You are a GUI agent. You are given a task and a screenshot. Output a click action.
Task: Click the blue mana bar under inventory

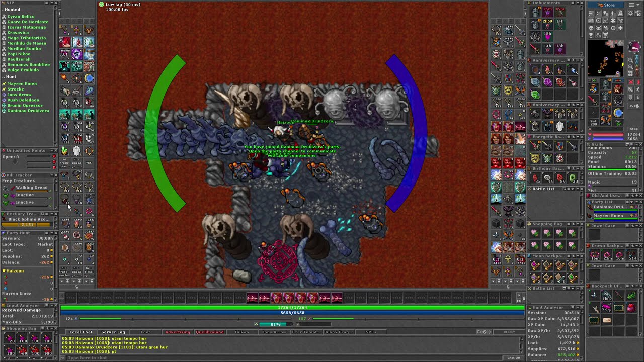point(608,139)
